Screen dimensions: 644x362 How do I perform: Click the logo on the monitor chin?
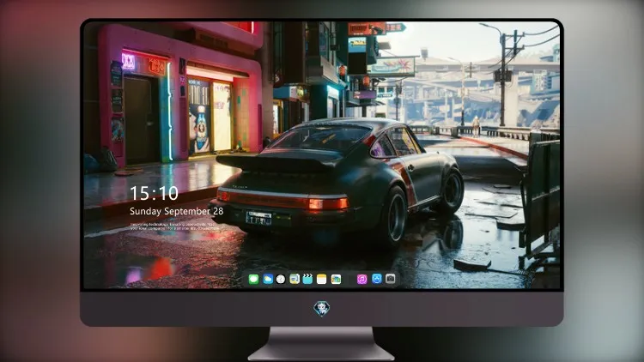(322, 309)
